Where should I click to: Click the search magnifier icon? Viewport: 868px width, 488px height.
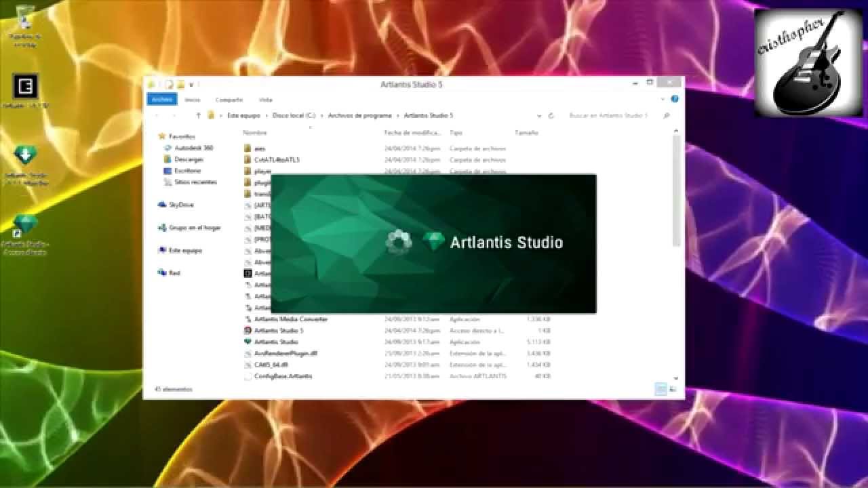pyautogui.click(x=667, y=116)
